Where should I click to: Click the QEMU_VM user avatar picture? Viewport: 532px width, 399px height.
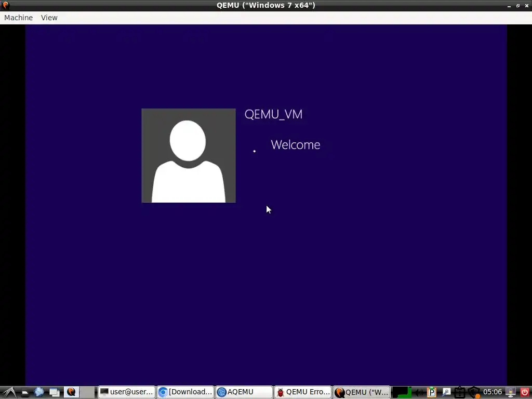pos(188,155)
